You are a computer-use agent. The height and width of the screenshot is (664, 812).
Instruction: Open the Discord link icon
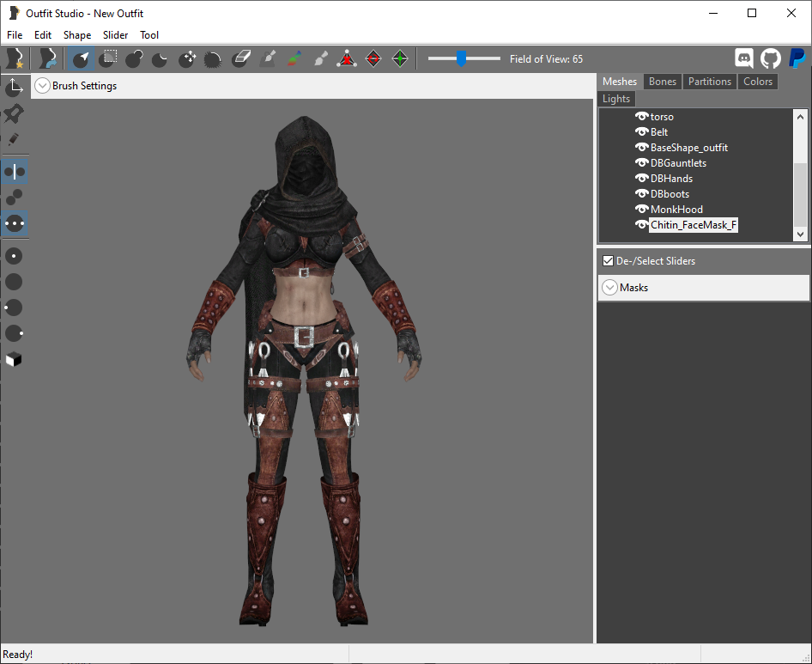click(744, 58)
